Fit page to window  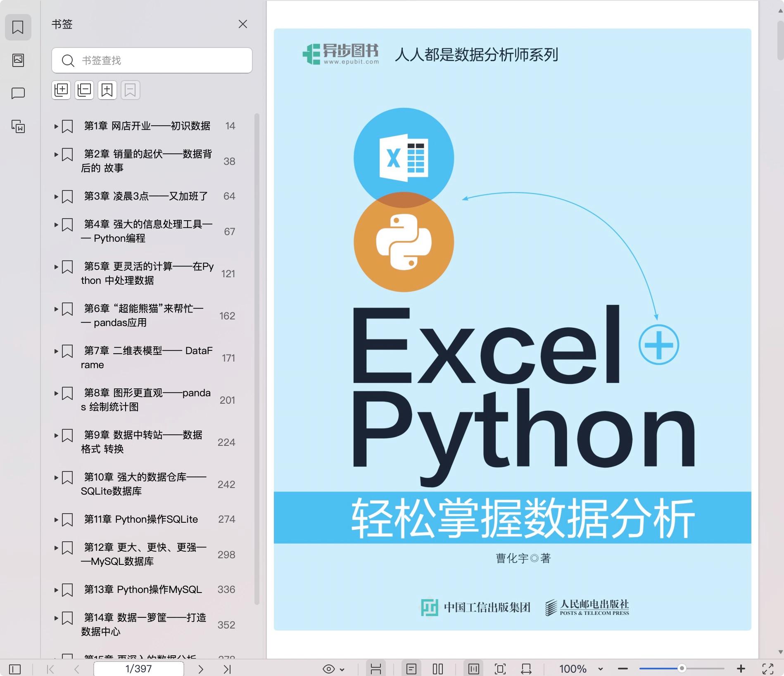(500, 669)
